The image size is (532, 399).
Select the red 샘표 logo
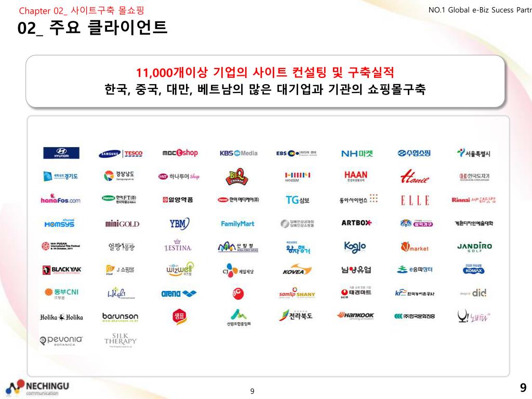point(179,316)
